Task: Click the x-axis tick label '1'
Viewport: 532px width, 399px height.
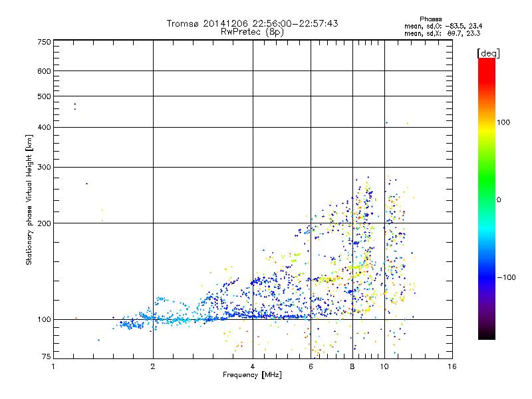Action: 53,366
